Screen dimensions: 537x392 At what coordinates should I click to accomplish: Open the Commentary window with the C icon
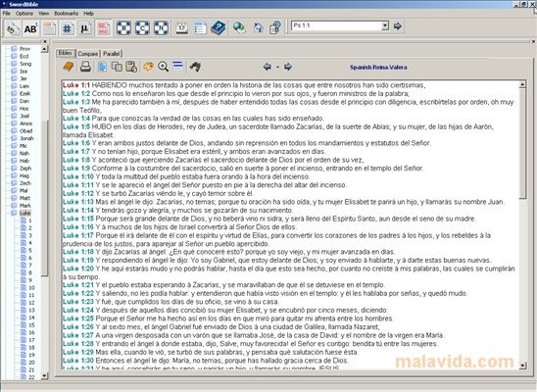[142, 28]
